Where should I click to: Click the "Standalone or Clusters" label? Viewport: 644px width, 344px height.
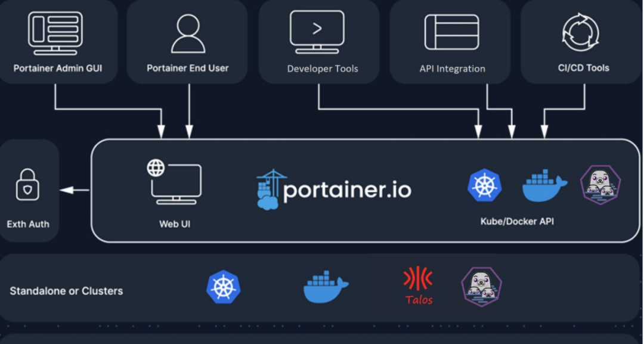[x=66, y=291]
